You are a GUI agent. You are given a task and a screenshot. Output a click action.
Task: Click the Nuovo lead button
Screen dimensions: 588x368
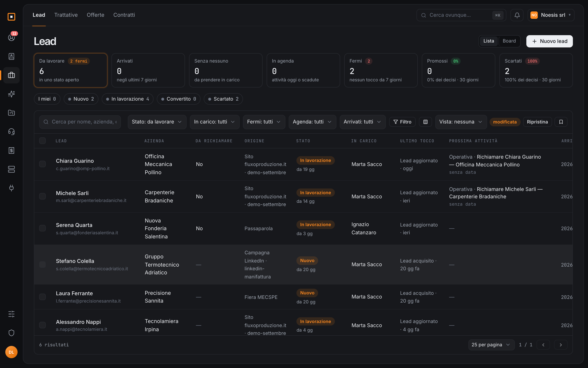point(549,41)
